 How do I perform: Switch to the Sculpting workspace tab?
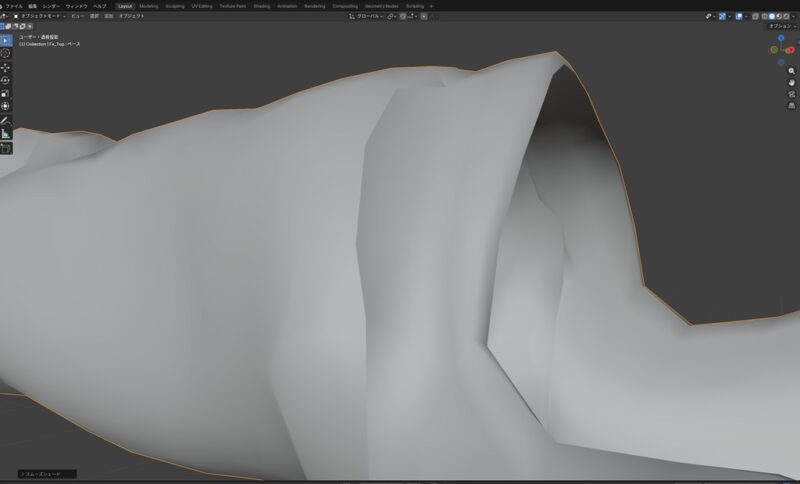coord(174,6)
